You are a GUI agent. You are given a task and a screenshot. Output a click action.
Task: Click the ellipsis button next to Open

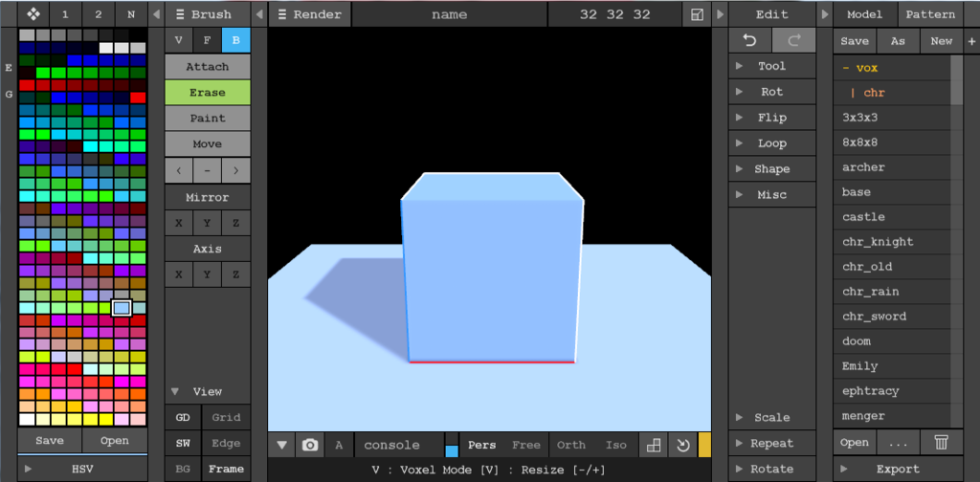tap(898, 442)
